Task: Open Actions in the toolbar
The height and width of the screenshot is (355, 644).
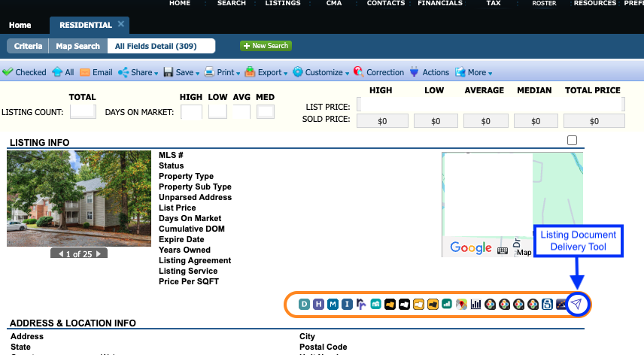Action: click(x=430, y=72)
